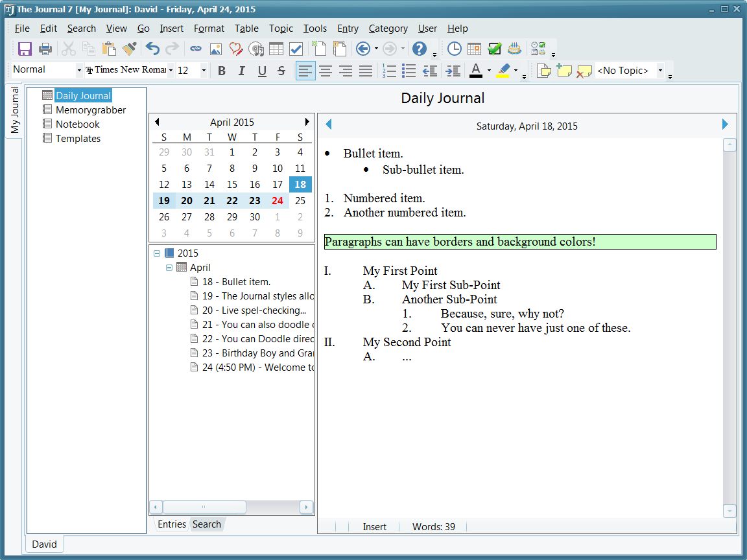Image resolution: width=747 pixels, height=560 pixels.
Task: Enable center paragraph alignment
Action: pos(326,71)
